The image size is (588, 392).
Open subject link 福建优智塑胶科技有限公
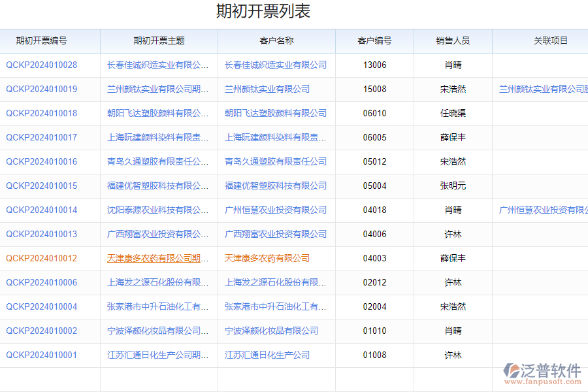(160, 186)
